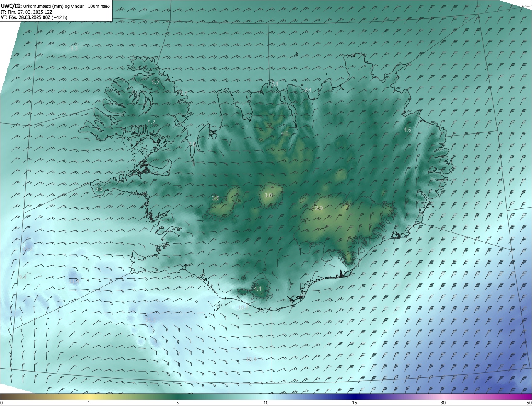Click the 1 tick on the color scale
This screenshot has height=406, width=532.
pos(89,403)
